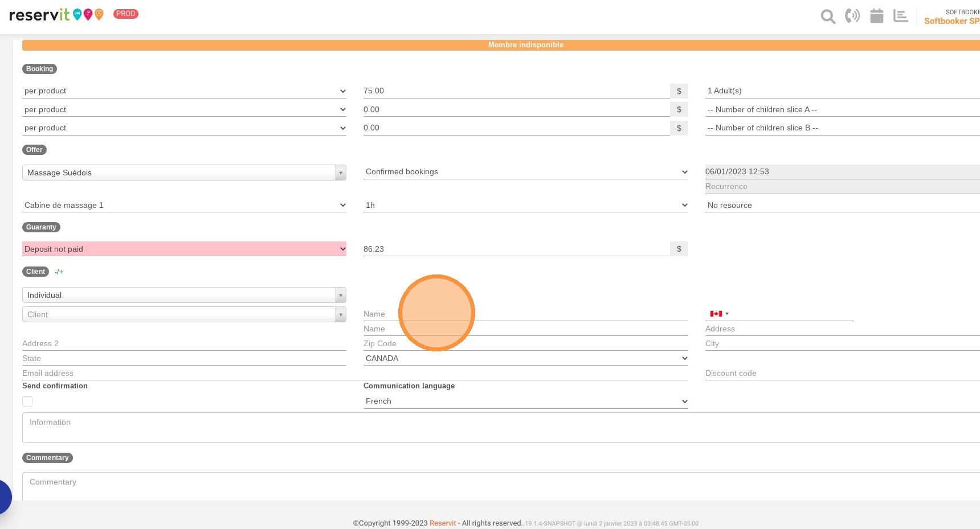The width and height of the screenshot is (980, 529).
Task: Click the dollar sign beside 75.00
Action: point(679,91)
